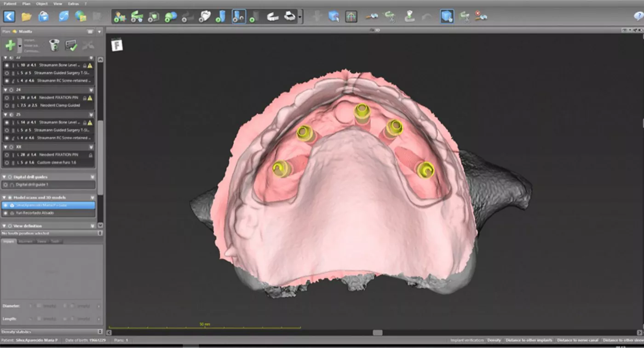
Task: Click the recycle bin delete icon
Action: tap(54, 45)
